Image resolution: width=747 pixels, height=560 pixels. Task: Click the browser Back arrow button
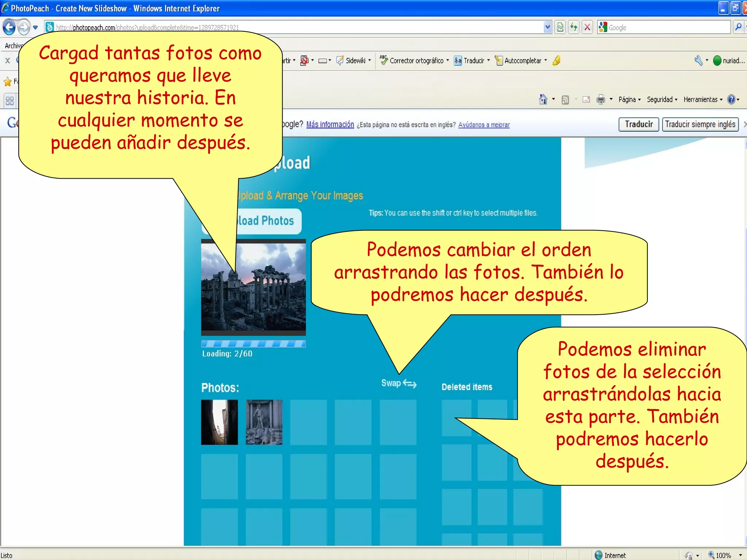9,27
